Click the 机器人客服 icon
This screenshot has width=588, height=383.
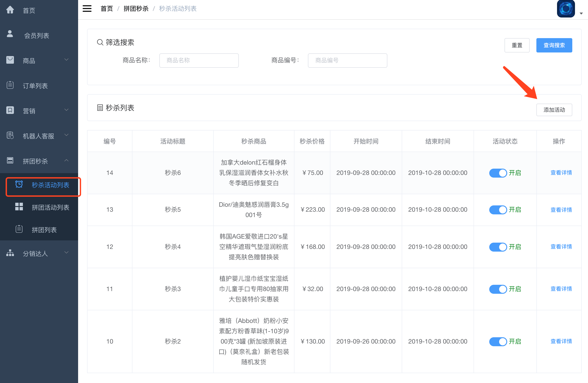click(10, 135)
